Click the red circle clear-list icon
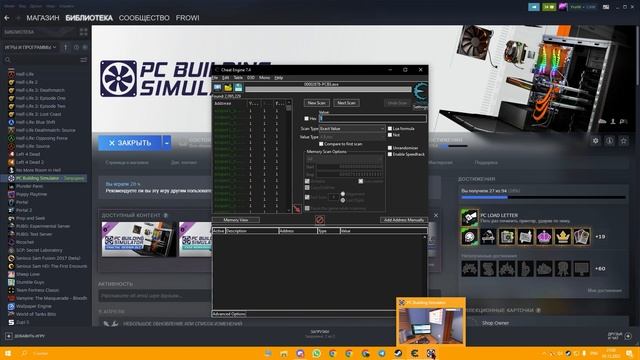 [320, 220]
